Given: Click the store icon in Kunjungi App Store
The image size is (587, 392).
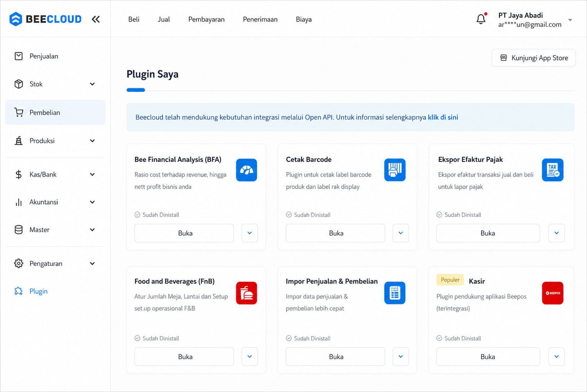Looking at the screenshot, I should [x=504, y=58].
